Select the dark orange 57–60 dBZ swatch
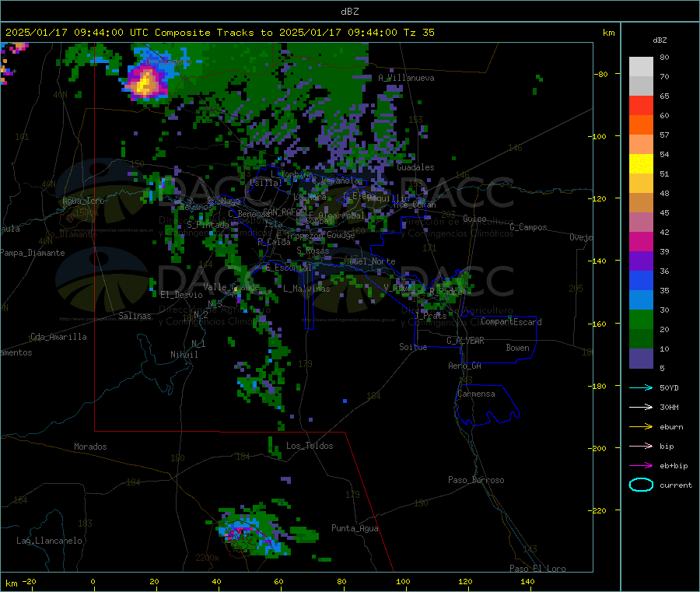 click(x=641, y=125)
